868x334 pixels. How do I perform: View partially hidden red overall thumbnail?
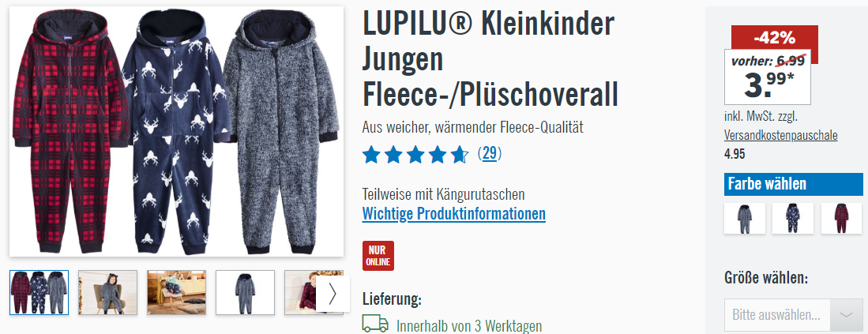click(301, 292)
